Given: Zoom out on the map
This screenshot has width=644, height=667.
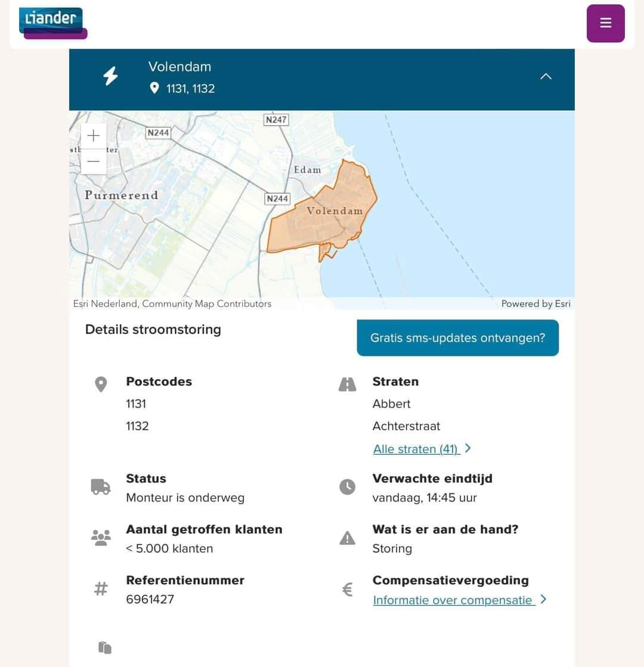Looking at the screenshot, I should tap(93, 161).
